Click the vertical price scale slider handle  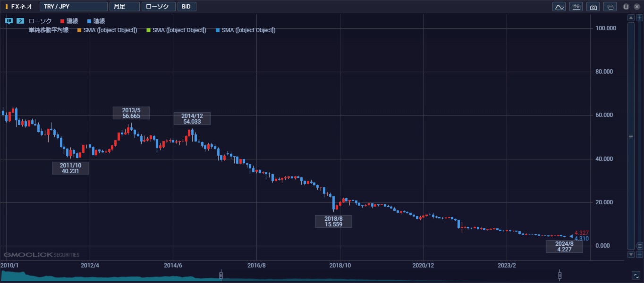point(631,136)
